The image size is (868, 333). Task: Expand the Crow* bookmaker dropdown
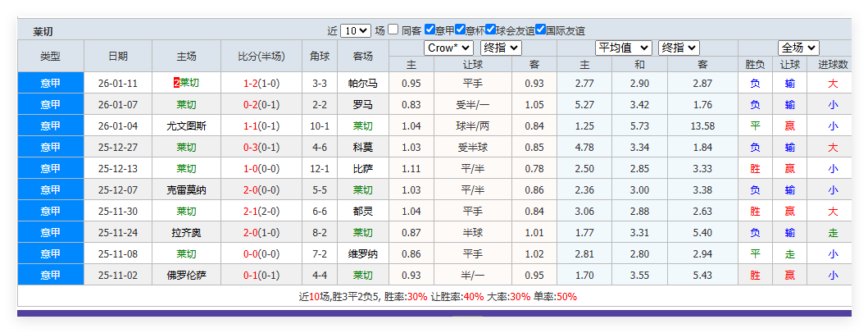(449, 48)
